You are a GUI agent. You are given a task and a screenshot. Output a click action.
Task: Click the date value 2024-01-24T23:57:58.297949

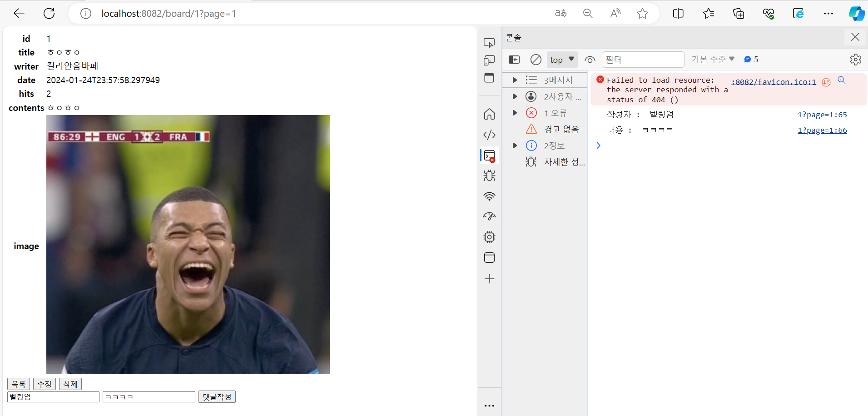pyautogui.click(x=103, y=80)
